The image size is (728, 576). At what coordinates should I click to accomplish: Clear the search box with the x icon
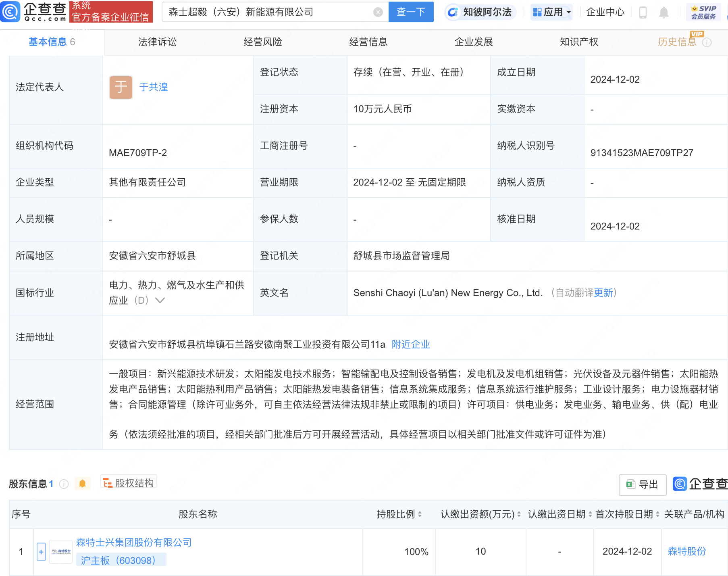(x=377, y=12)
